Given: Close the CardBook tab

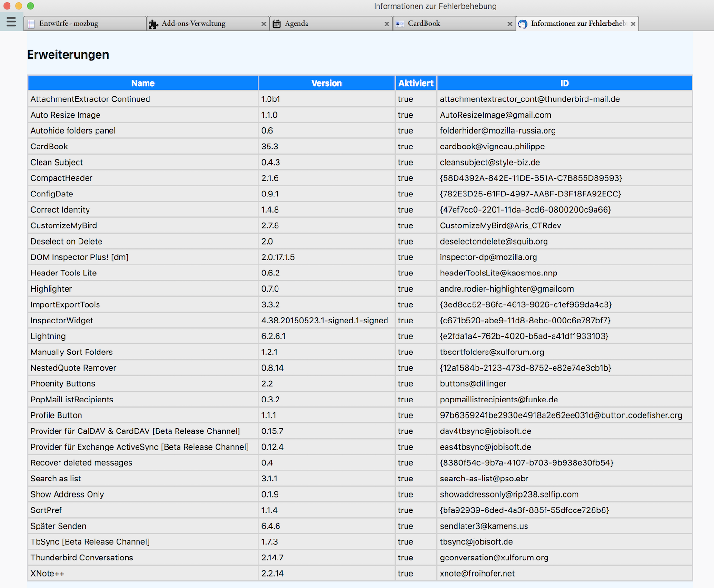Looking at the screenshot, I should point(510,24).
